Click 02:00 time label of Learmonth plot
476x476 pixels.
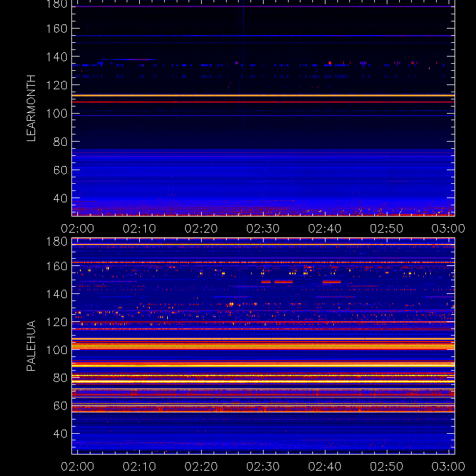(x=77, y=228)
